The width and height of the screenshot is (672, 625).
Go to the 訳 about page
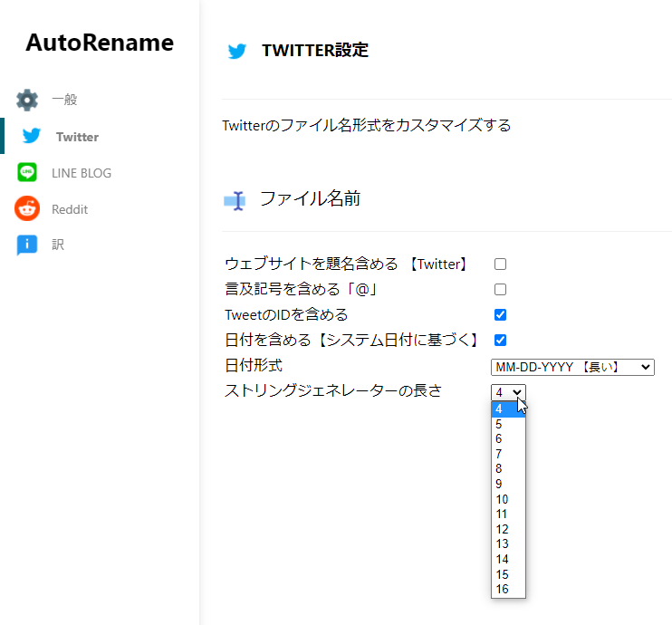(x=58, y=245)
